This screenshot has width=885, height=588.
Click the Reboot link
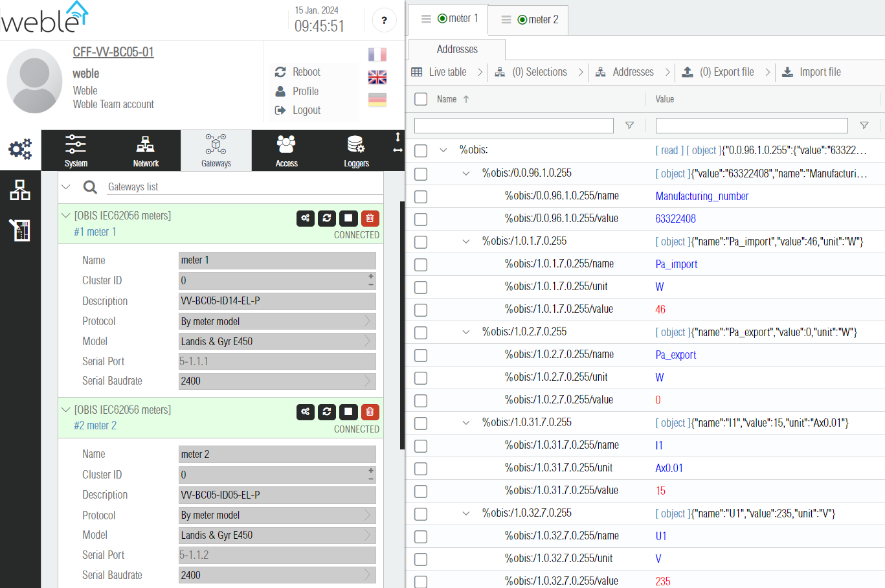coord(306,72)
